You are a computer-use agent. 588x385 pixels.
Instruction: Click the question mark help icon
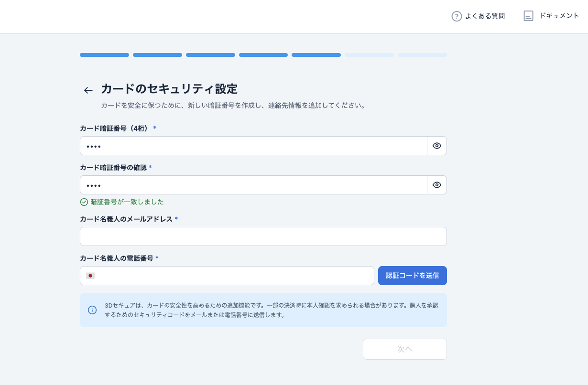point(457,16)
